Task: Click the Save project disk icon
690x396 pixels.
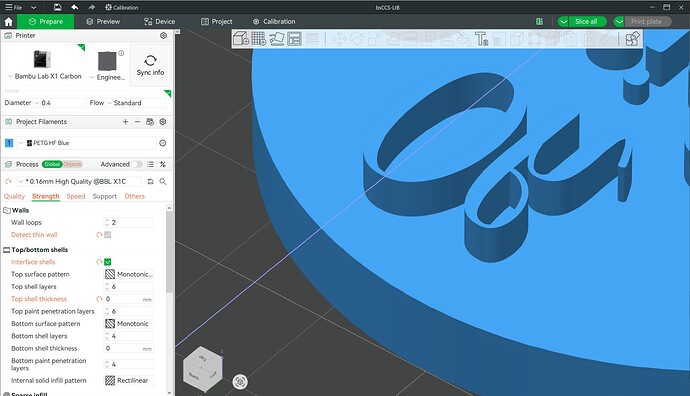Action: coord(57,7)
